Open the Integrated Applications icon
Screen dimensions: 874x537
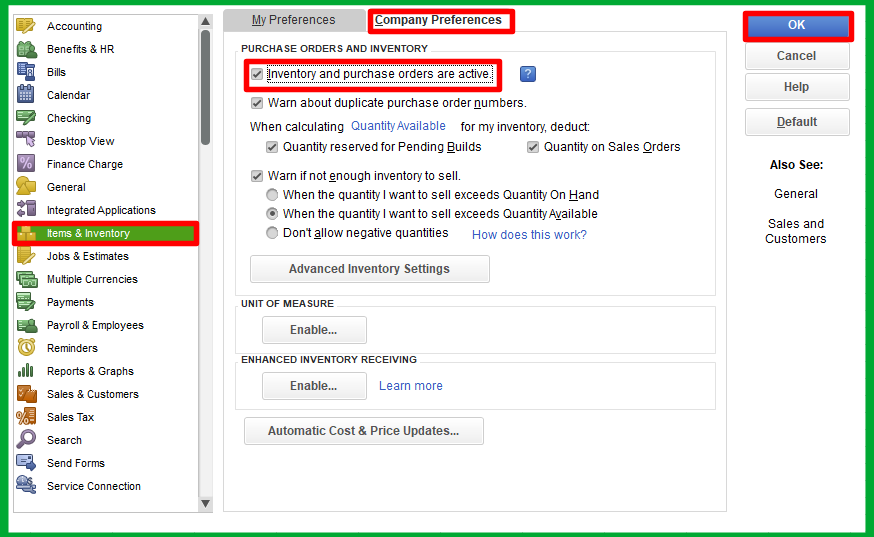point(26,210)
